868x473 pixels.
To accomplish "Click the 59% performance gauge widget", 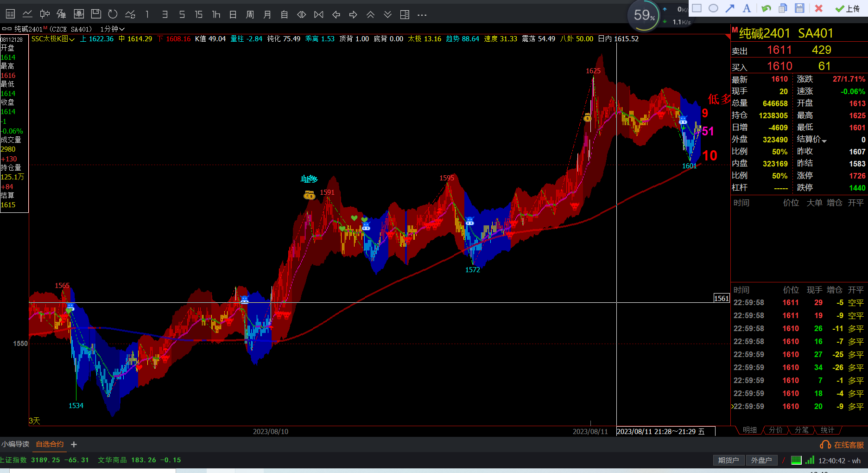I will (x=644, y=15).
